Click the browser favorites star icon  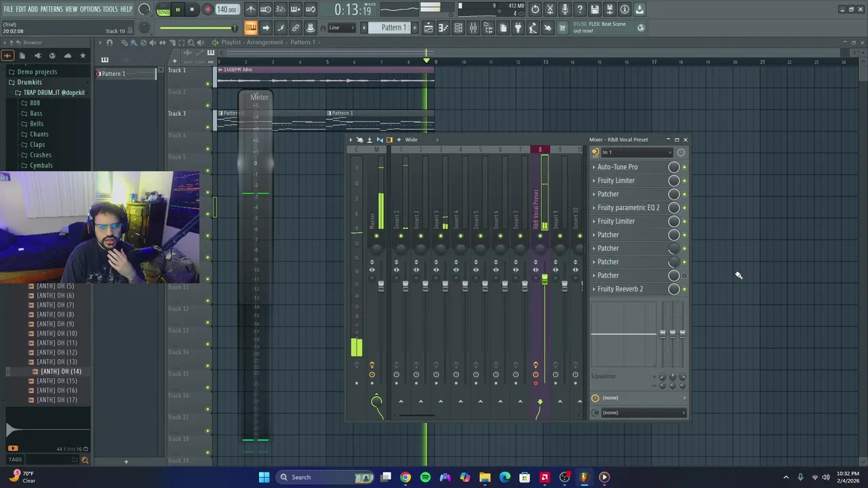tap(83, 56)
